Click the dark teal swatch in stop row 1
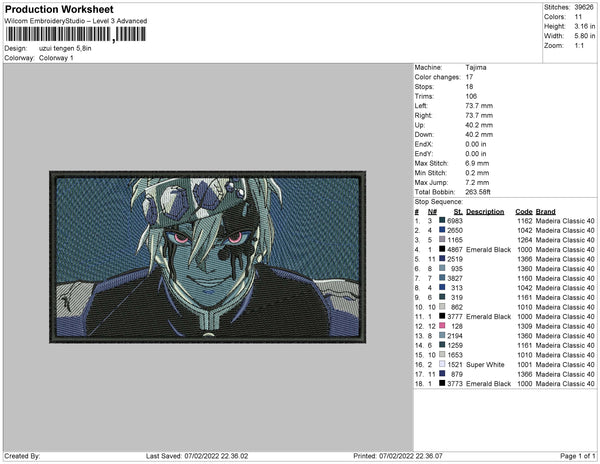The width and height of the screenshot is (600, 464). [442, 221]
